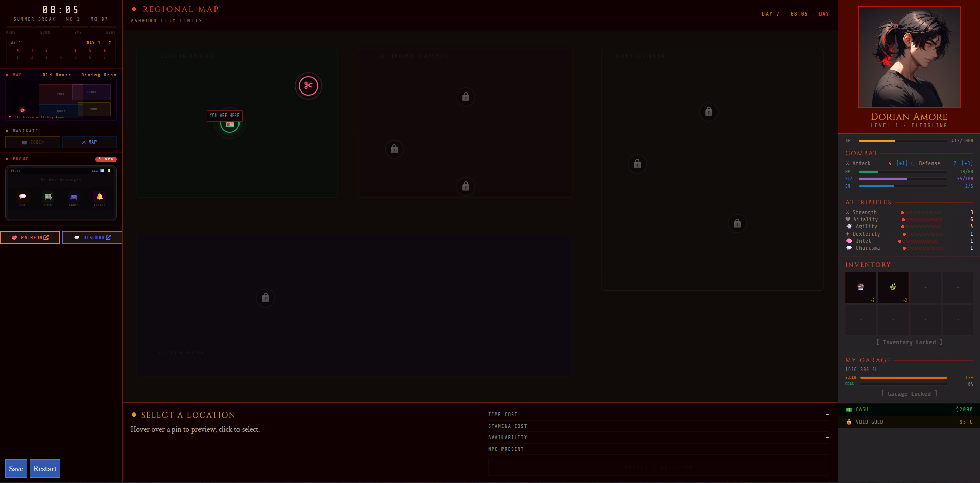Open the phone Store cart app
This screenshot has height=483, width=980.
pyautogui.click(x=48, y=197)
